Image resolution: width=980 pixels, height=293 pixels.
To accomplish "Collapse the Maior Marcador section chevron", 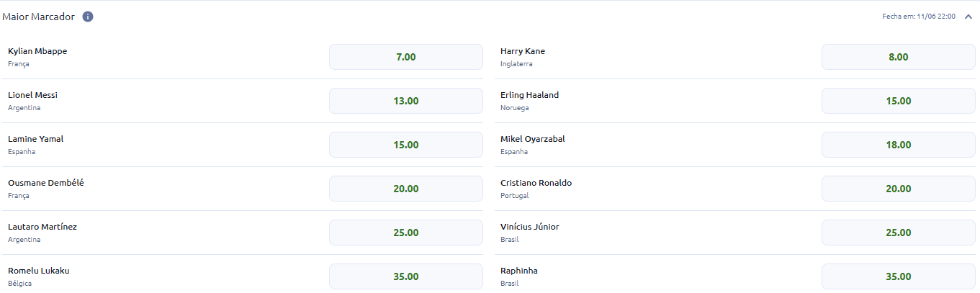I will (x=968, y=17).
